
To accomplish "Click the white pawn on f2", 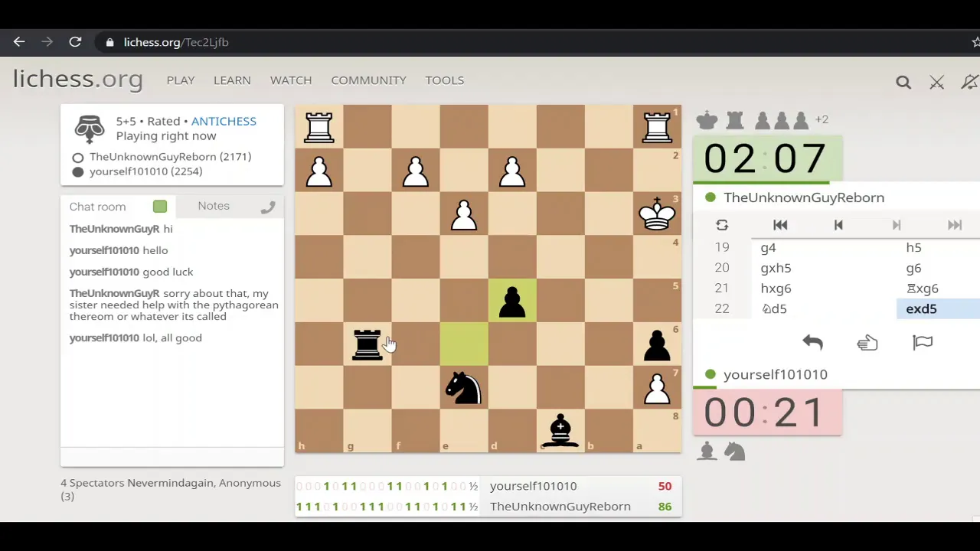I will coord(416,170).
